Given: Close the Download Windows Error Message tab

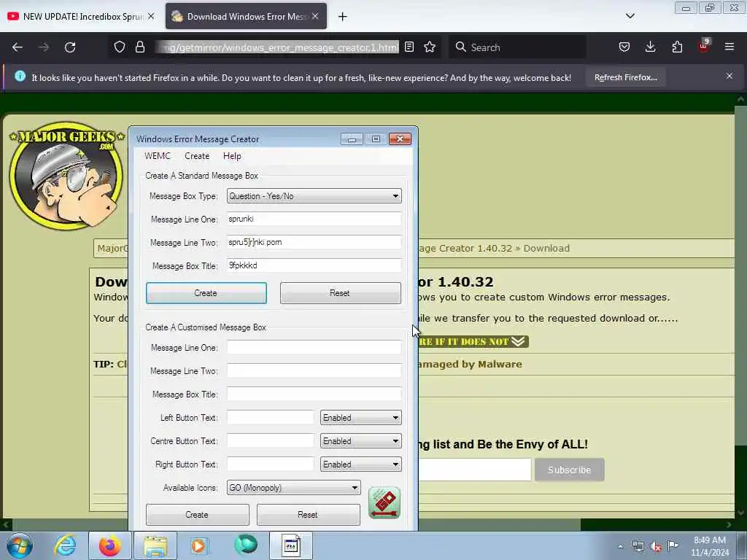Looking at the screenshot, I should 315,16.
